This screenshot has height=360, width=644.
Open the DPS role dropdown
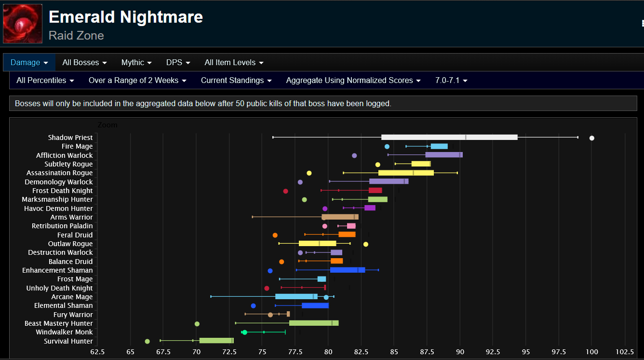click(x=178, y=62)
